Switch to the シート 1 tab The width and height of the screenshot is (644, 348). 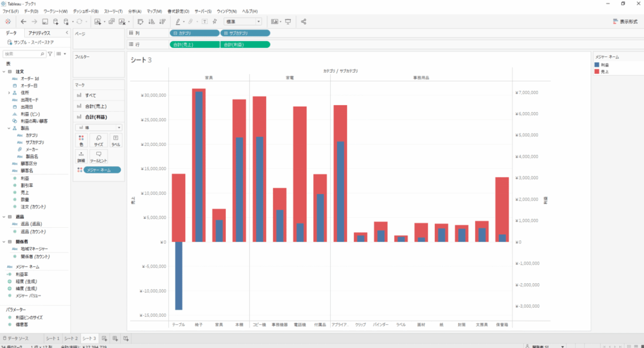[52, 338]
